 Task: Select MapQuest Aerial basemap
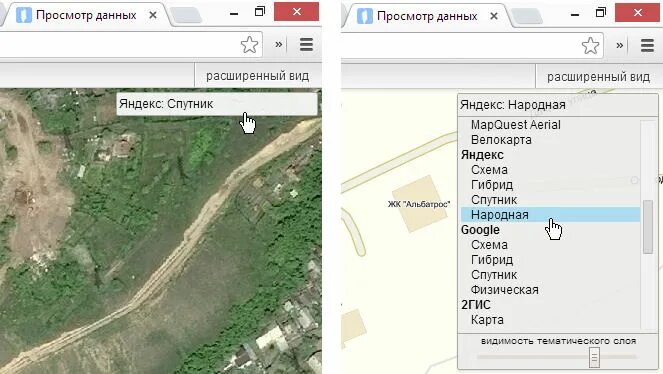click(515, 125)
